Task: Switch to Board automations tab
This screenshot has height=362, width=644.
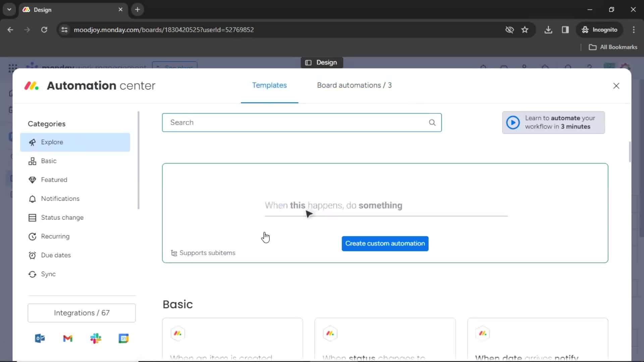Action: [x=354, y=85]
